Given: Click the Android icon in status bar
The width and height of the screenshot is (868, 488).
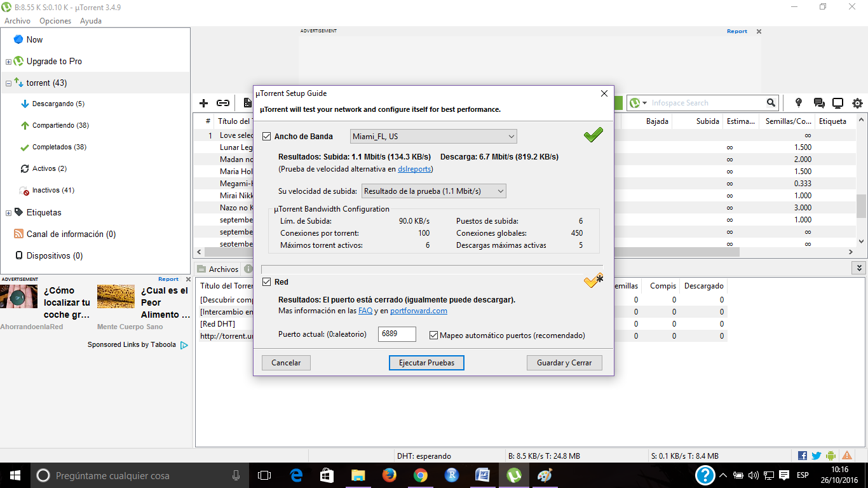Looking at the screenshot, I should tap(831, 456).
